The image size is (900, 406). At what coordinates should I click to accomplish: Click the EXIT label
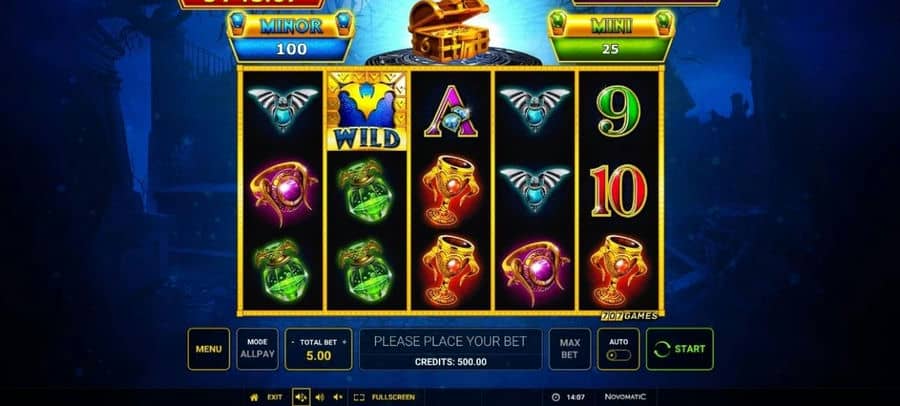[274, 397]
